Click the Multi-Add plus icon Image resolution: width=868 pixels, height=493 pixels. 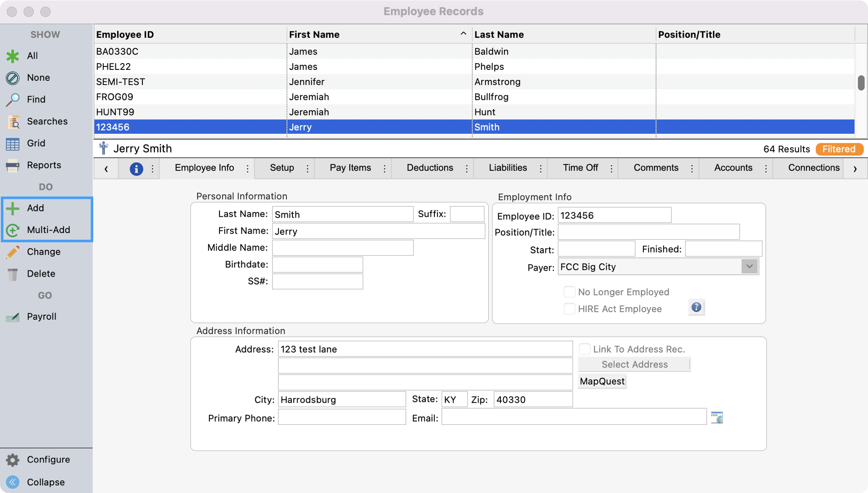13,230
